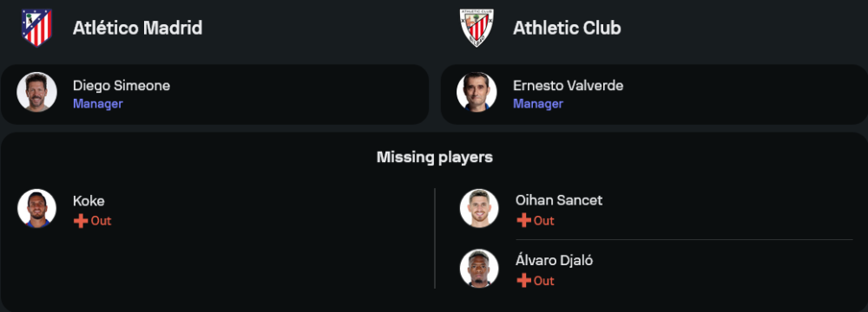Image resolution: width=868 pixels, height=312 pixels.
Task: Click the Manager label under Diego Simeone
Action: coord(97,104)
